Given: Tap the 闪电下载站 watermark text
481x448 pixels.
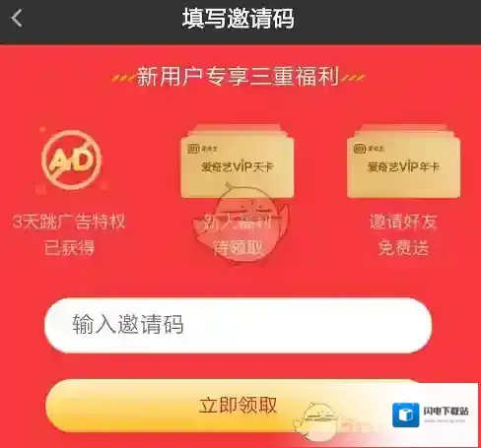Looking at the screenshot, I should (446, 412).
